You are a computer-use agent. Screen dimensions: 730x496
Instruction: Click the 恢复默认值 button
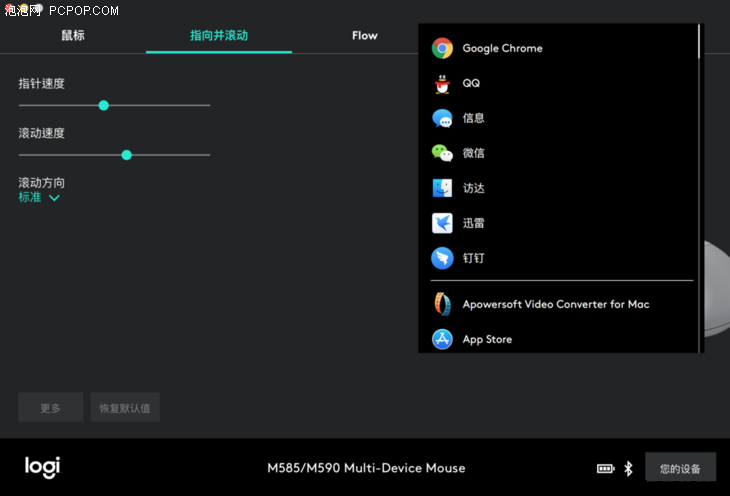(125, 408)
